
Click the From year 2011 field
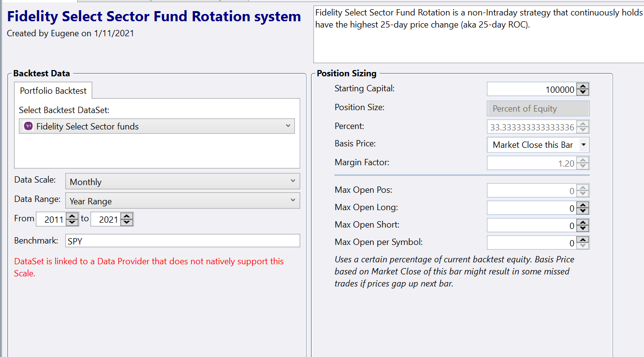click(51, 219)
